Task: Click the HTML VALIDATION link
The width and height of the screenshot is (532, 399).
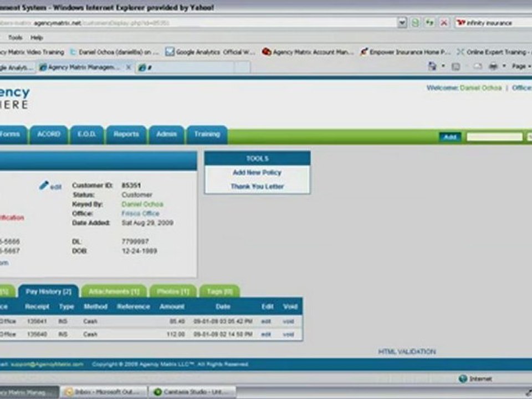Action: point(407,352)
